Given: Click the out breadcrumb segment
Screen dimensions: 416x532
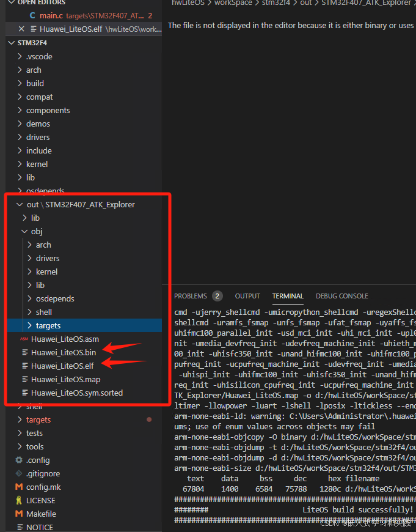Looking at the screenshot, I should tap(305, 2).
